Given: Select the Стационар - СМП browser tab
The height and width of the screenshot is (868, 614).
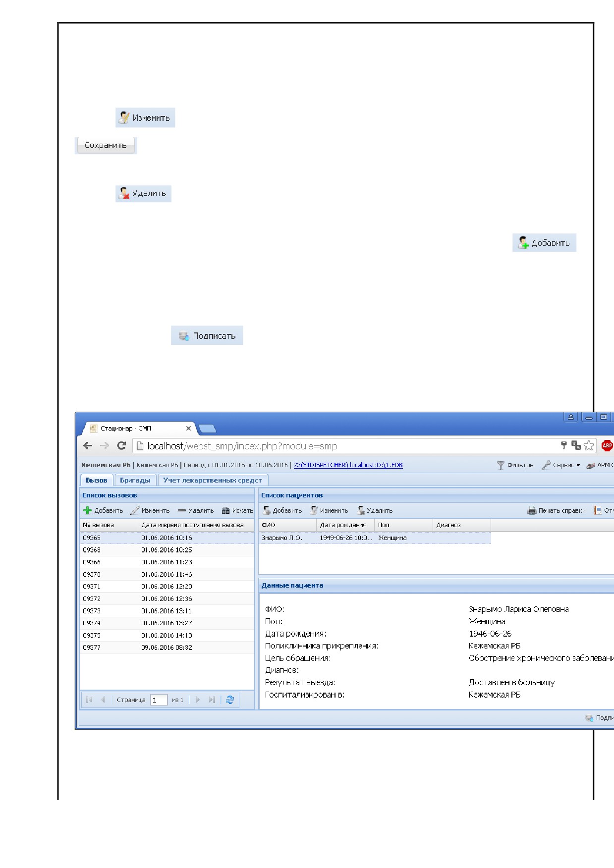Looking at the screenshot, I should tap(139, 428).
